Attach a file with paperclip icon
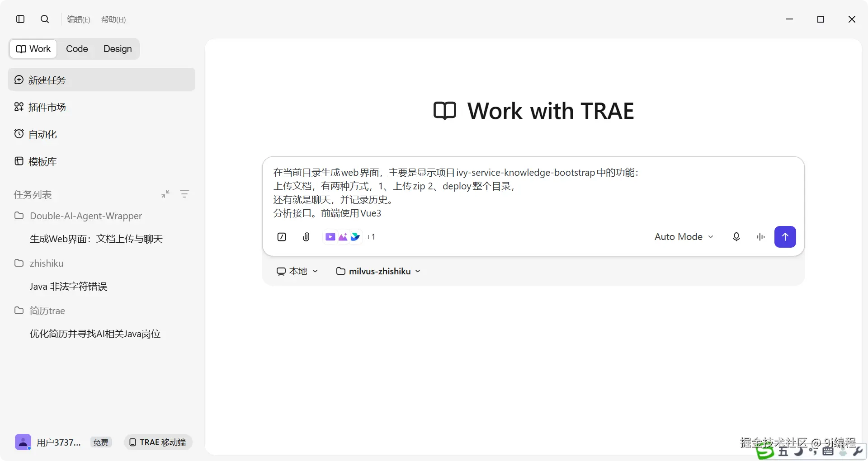 click(306, 237)
